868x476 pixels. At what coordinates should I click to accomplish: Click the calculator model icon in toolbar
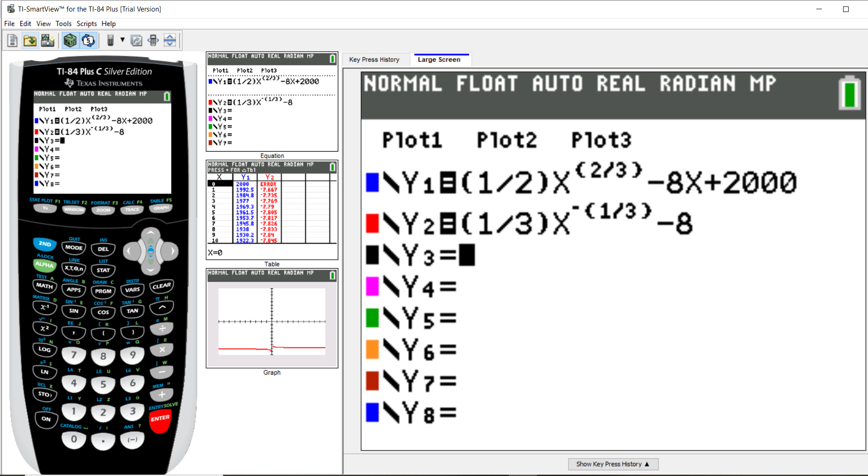click(x=110, y=41)
